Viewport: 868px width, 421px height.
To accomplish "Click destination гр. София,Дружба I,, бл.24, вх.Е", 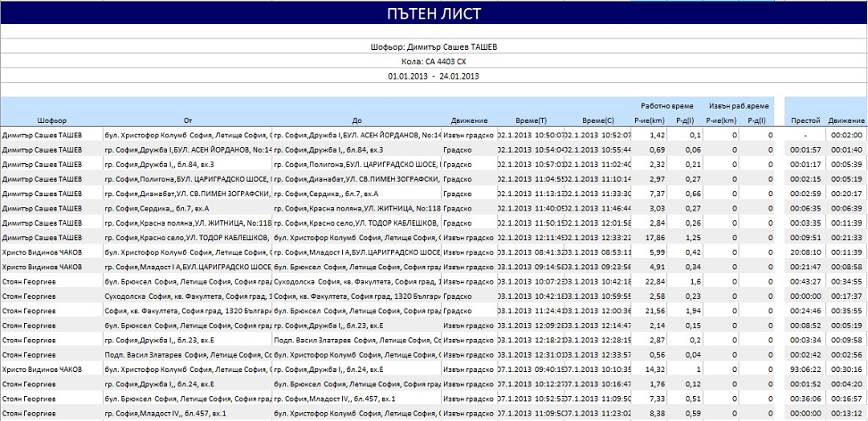I will click(x=329, y=369).
